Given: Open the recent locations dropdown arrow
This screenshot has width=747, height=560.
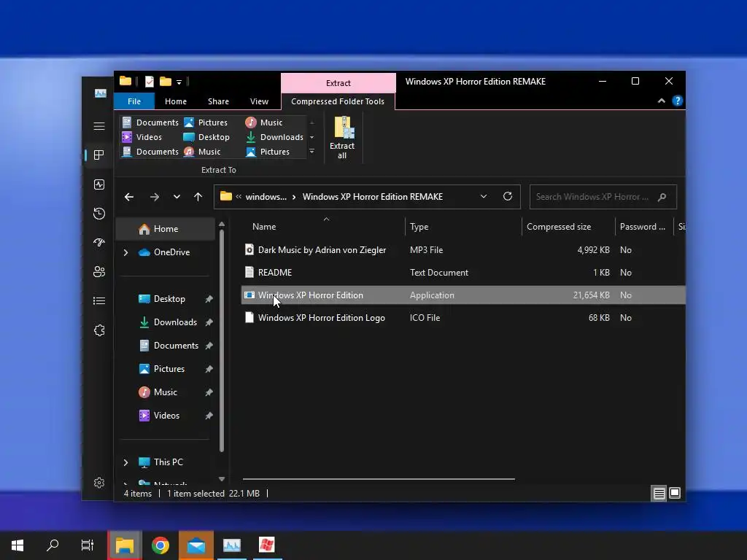Looking at the screenshot, I should pos(177,197).
